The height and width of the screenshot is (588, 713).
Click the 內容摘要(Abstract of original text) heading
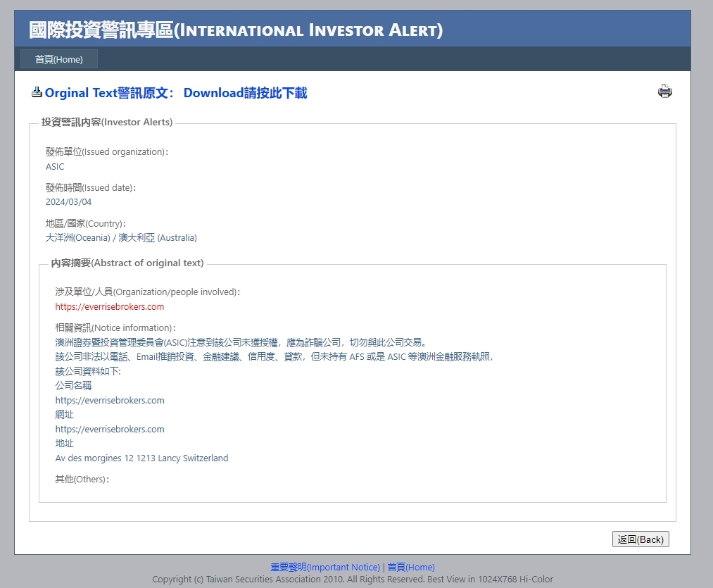(x=127, y=263)
